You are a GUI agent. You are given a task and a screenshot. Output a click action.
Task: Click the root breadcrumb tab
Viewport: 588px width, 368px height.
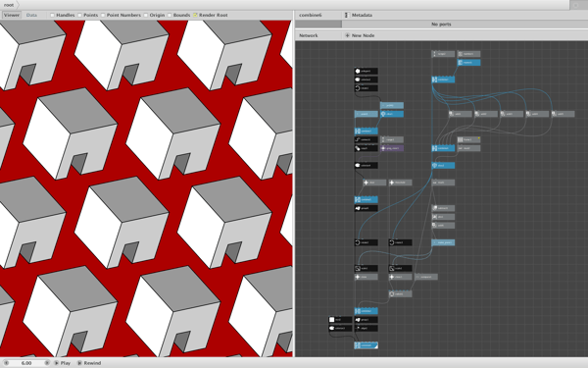click(9, 5)
